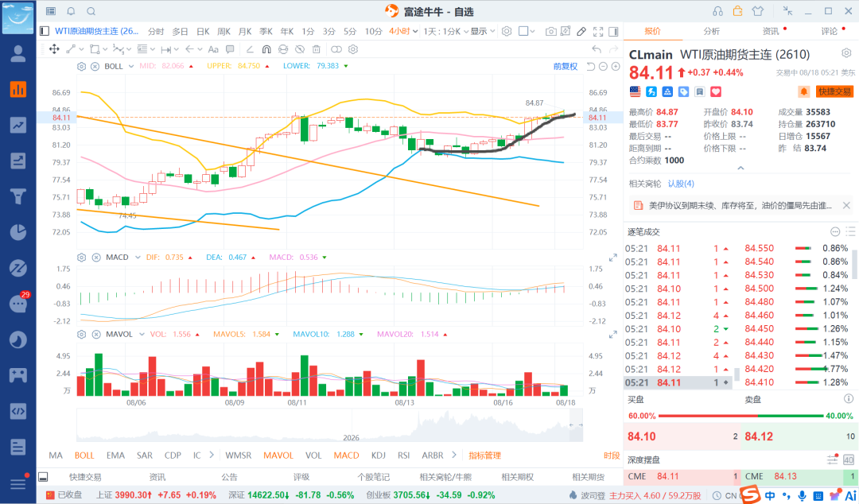This screenshot has width=859, height=504.
Task: Click the 快捷交易 orange button
Action: [x=834, y=91]
